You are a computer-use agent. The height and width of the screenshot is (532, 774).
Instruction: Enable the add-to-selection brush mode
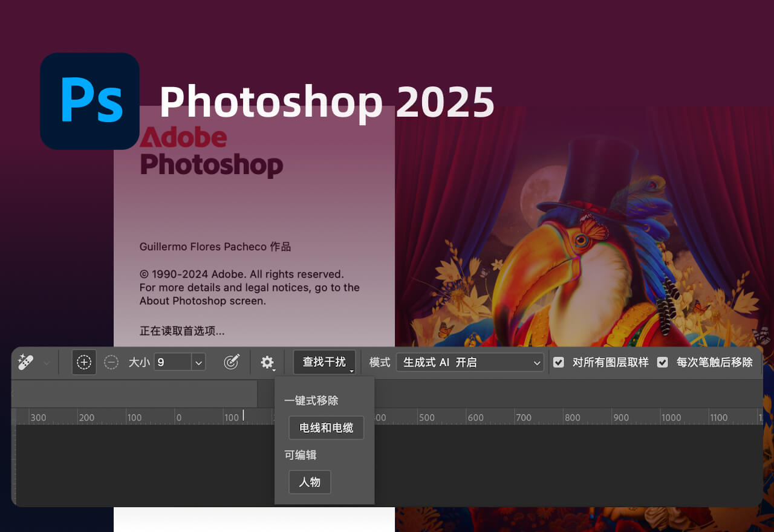[x=83, y=362]
